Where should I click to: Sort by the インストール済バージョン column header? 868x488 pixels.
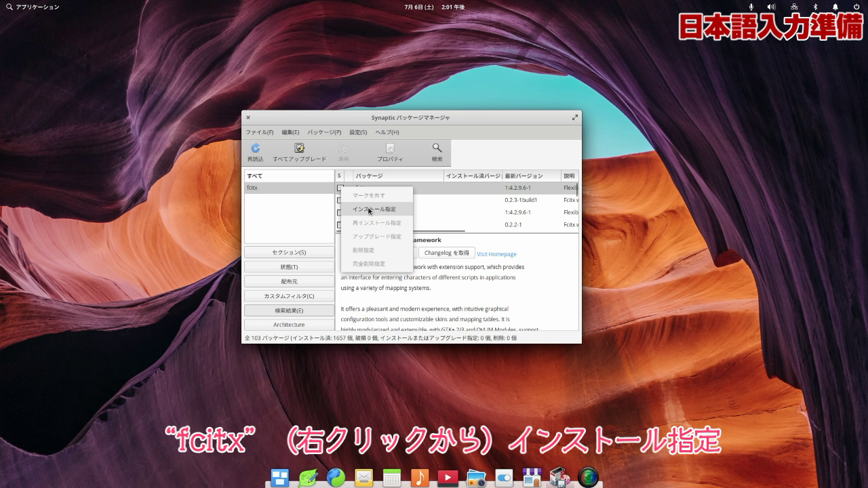click(473, 176)
